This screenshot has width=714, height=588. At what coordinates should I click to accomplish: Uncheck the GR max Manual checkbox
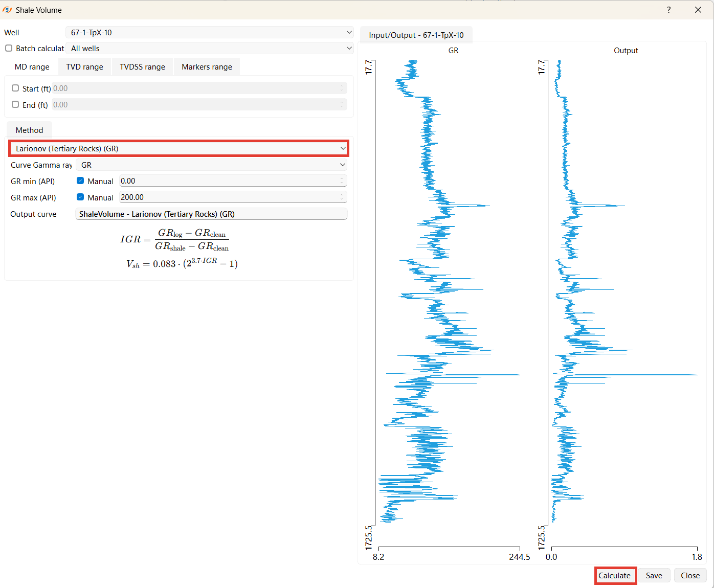coord(80,197)
